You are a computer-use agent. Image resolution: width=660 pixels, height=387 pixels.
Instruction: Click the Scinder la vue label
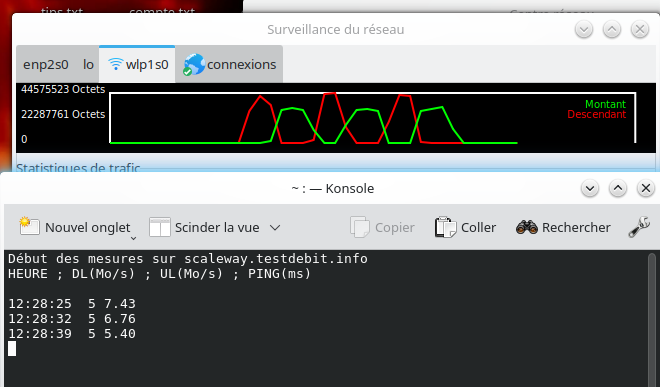[x=217, y=227]
